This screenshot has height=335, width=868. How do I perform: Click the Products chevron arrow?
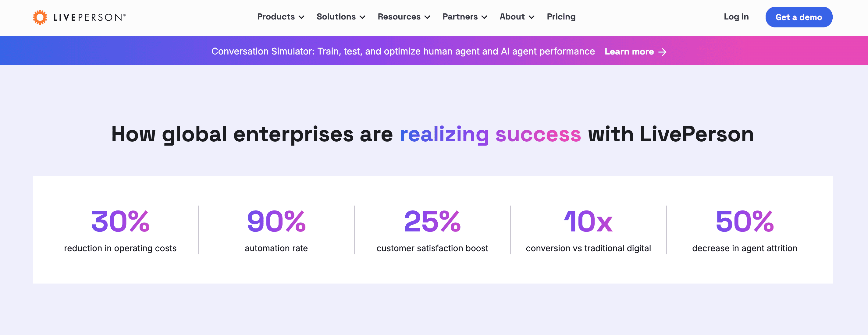click(x=302, y=17)
